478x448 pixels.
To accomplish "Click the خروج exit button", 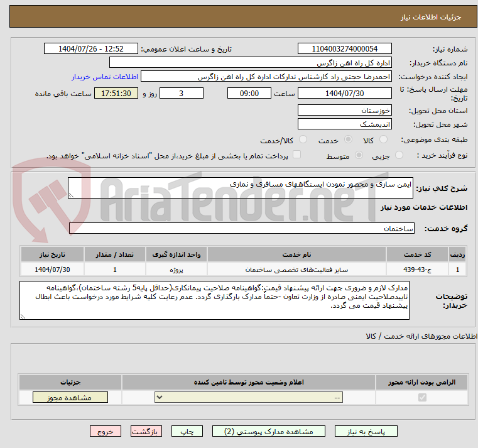I will click(x=105, y=432).
